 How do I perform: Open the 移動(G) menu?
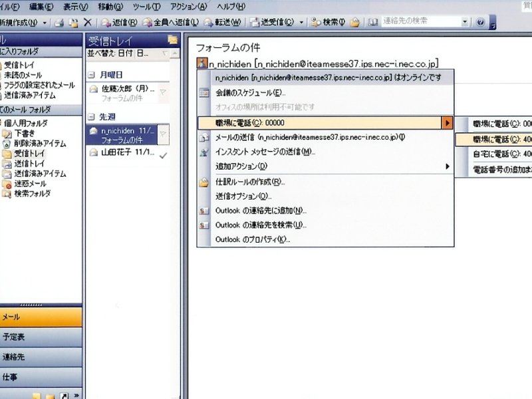pos(110,7)
